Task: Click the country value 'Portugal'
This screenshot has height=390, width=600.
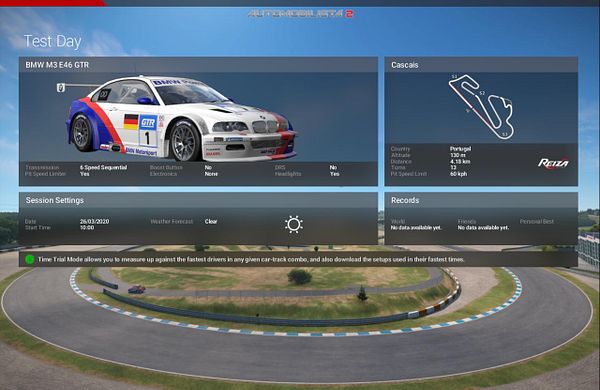Action: [460, 148]
